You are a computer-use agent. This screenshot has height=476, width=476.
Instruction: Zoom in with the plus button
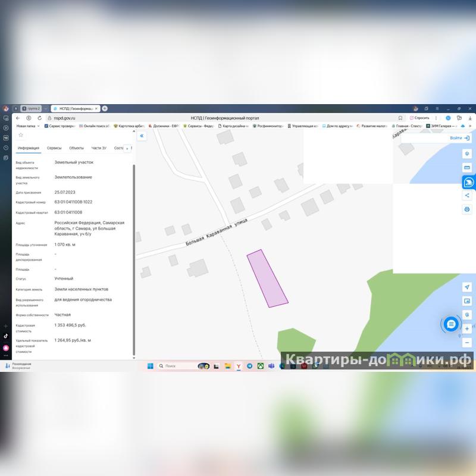467,328
